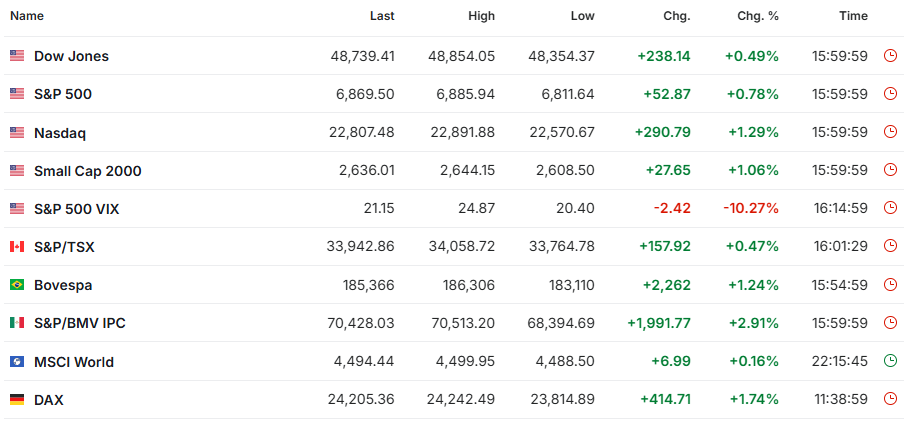This screenshot has width=911, height=427.
Task: Click the green clock icon for MSCI World
Action: click(890, 362)
